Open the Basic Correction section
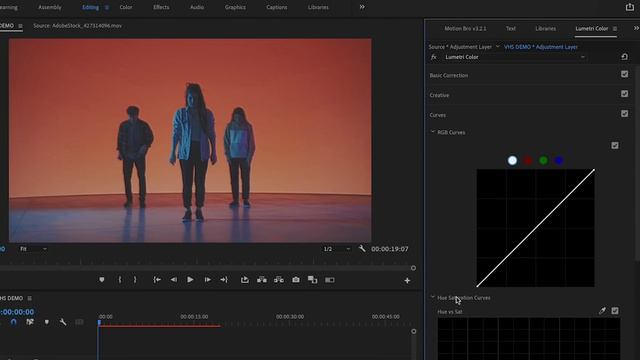The image size is (640, 360). pyautogui.click(x=449, y=76)
